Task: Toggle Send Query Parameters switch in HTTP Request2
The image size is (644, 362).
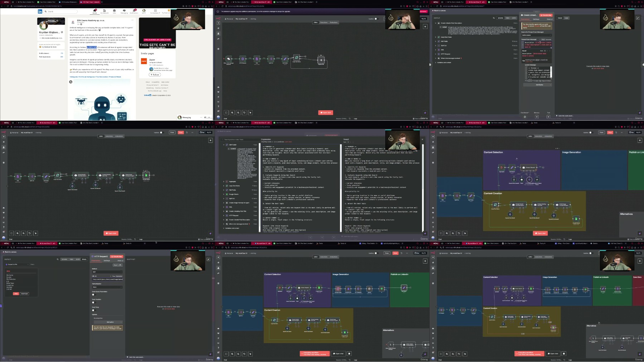Action: click(x=94, y=295)
